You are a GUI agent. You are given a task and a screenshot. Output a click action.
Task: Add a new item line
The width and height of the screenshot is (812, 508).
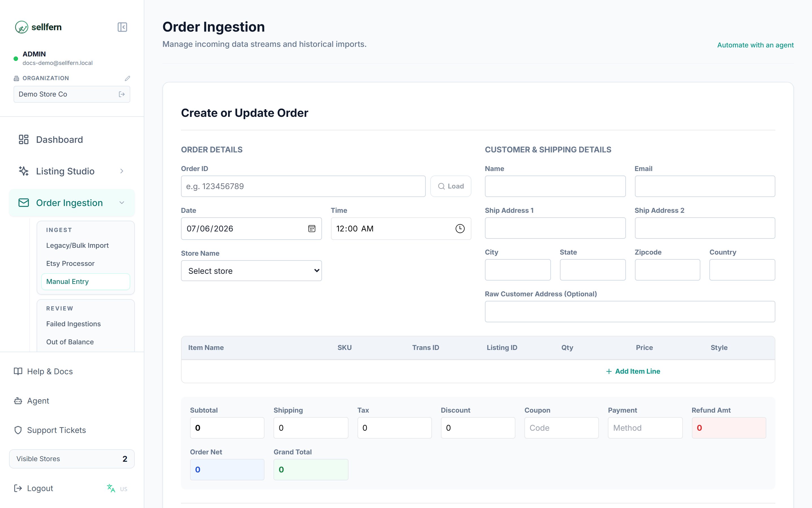[633, 371]
